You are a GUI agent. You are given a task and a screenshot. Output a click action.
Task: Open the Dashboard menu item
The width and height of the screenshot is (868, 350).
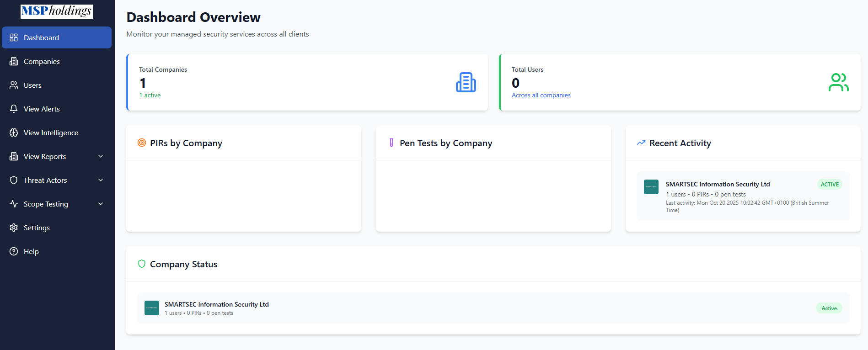pos(41,37)
